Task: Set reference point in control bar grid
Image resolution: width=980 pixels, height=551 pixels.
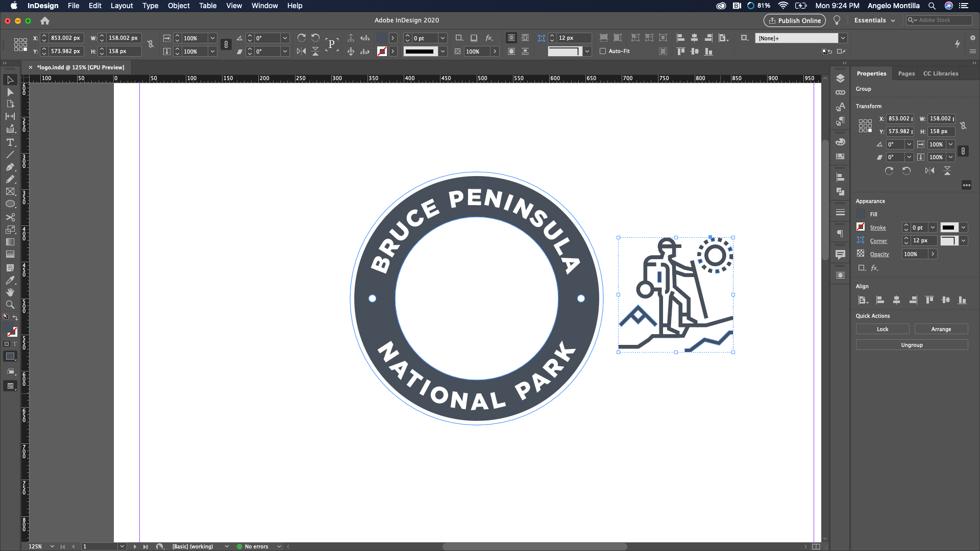Action: coord(20,44)
